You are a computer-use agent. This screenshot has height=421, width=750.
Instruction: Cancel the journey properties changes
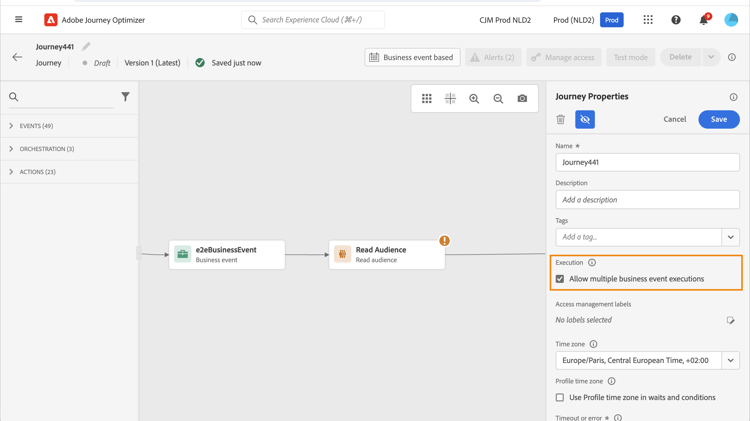click(x=675, y=119)
